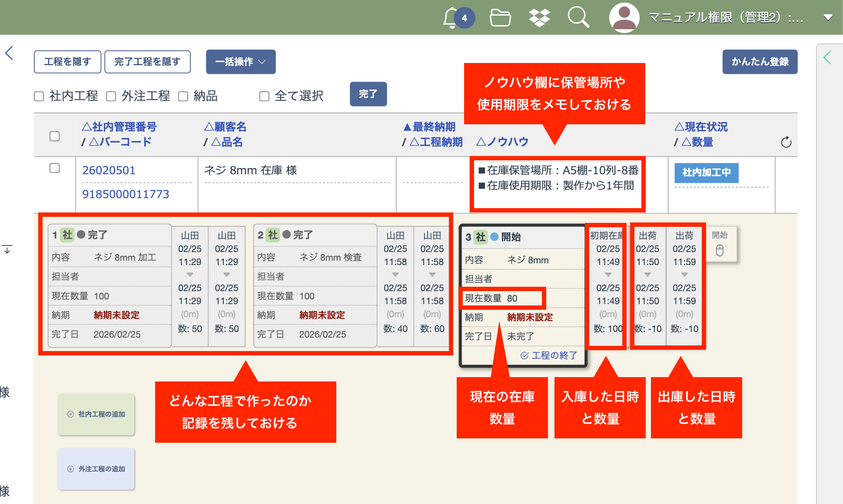Open order link 26020501
This screenshot has height=504, width=843.
click(x=109, y=170)
